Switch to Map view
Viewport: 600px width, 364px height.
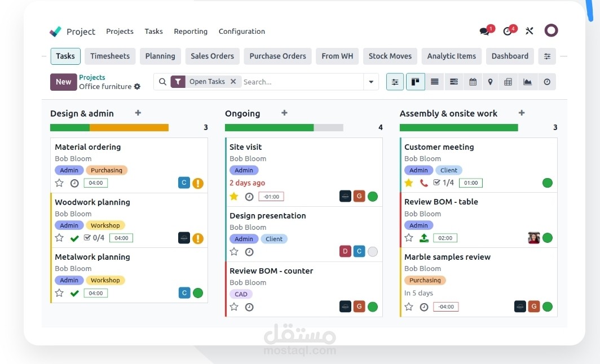[490, 82]
